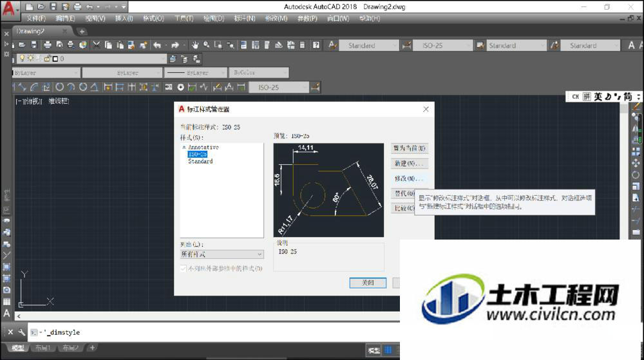
Task: Click the Radius dimension tool icon
Action: pos(59,87)
